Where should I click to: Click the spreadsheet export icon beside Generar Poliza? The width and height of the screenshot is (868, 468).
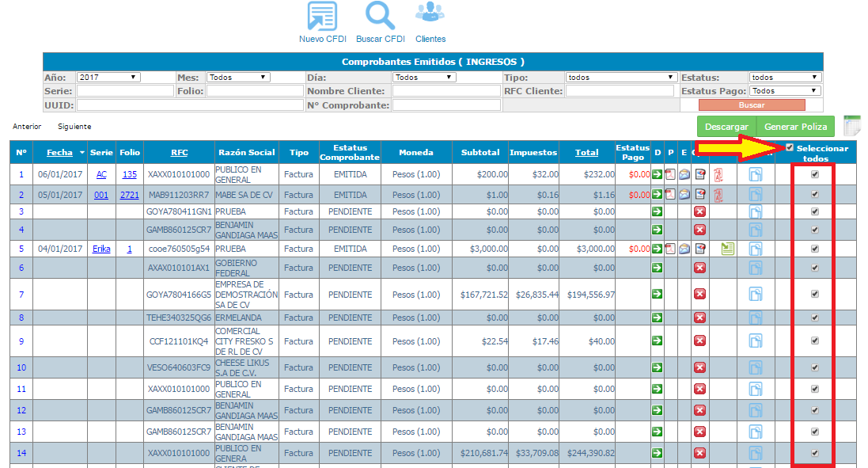852,126
